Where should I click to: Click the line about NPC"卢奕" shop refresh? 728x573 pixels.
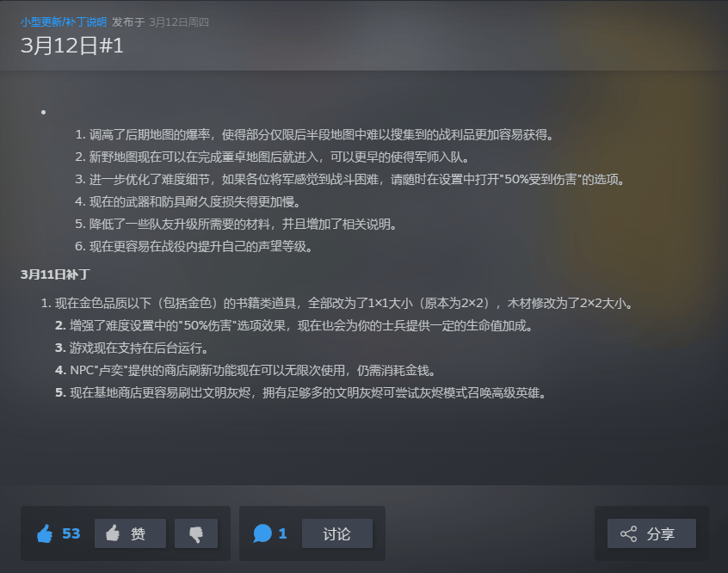click(245, 370)
